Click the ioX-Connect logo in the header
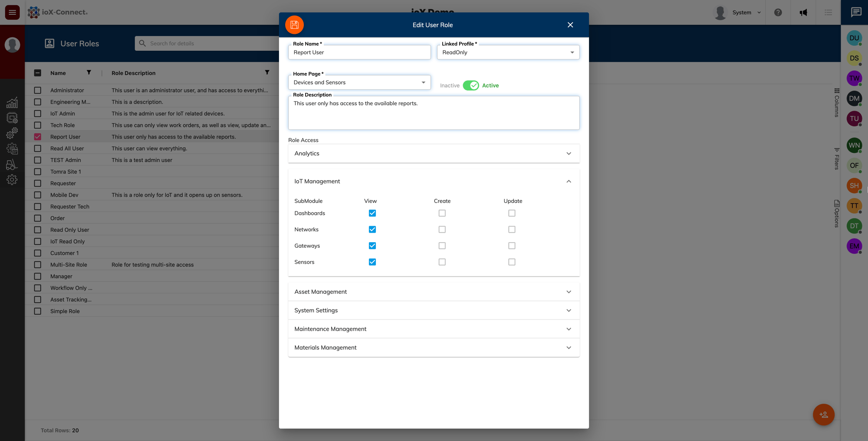This screenshot has width=868, height=441. [58, 13]
